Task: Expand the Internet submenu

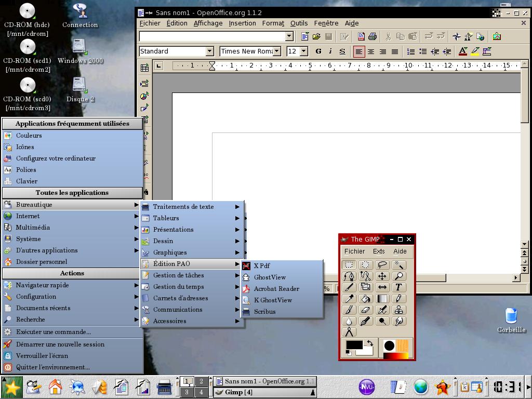Action: [71, 216]
